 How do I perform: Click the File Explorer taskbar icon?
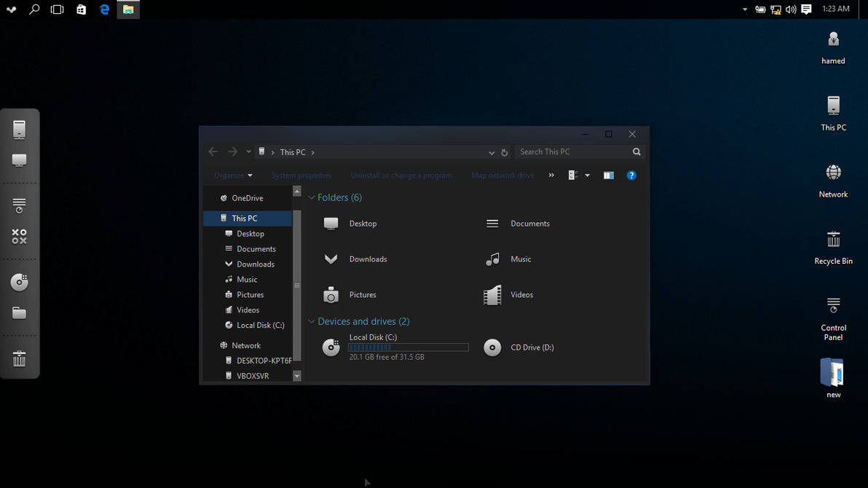point(128,9)
